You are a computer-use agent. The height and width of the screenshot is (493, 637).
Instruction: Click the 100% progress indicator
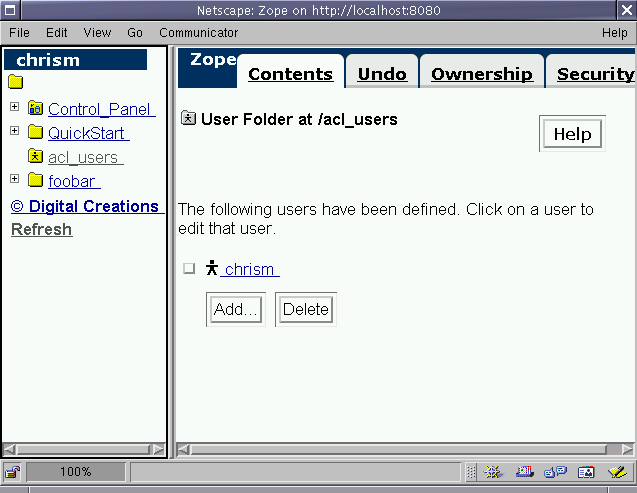(x=76, y=472)
